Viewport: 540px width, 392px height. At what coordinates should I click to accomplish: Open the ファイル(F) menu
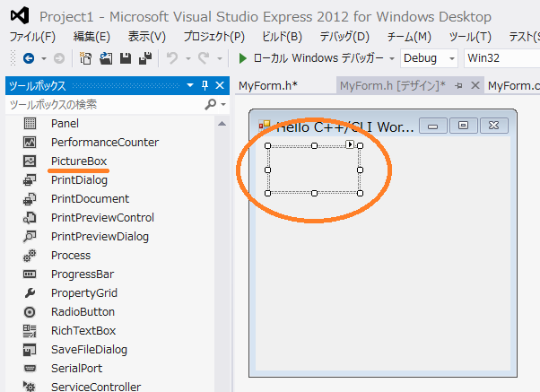pos(32,37)
